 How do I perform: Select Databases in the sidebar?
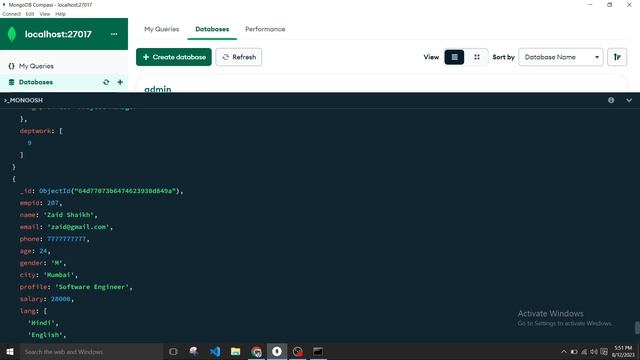[x=36, y=82]
